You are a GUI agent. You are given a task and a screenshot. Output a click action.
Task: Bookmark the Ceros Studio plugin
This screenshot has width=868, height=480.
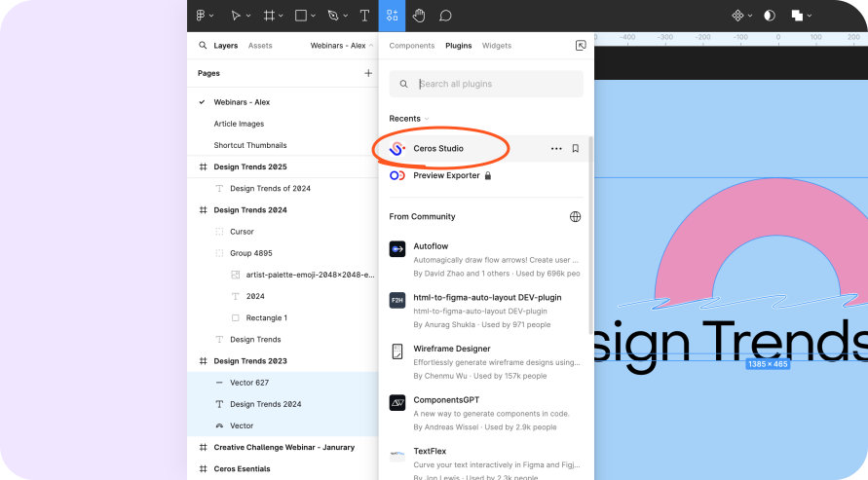[x=576, y=148]
